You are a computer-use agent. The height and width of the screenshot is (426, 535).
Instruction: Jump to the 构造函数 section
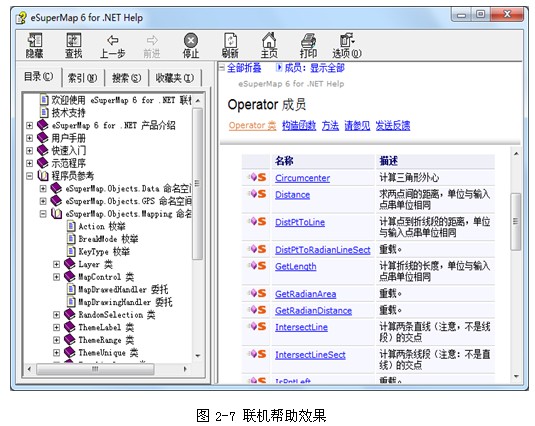point(299,126)
